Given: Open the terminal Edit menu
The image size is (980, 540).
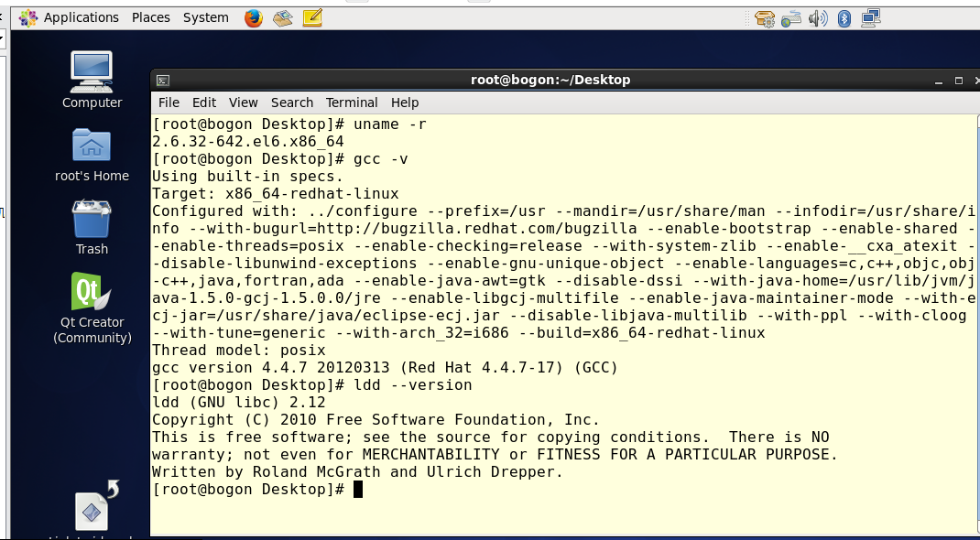Looking at the screenshot, I should click(x=204, y=103).
